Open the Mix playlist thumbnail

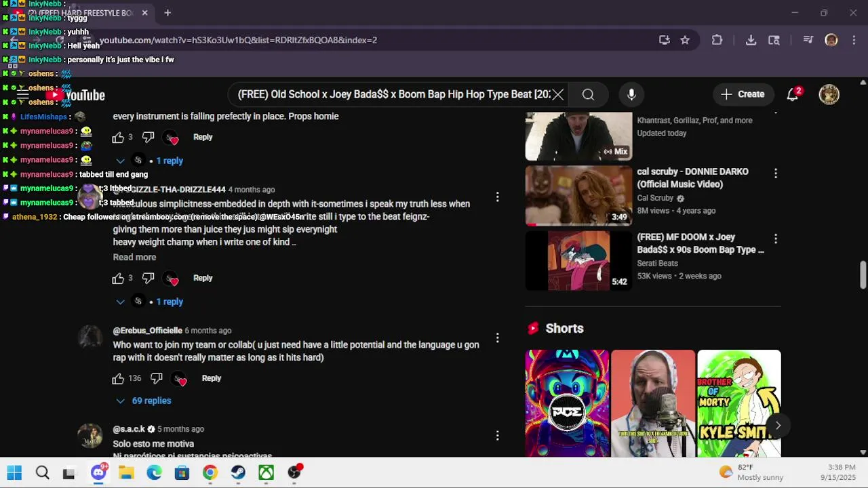tap(578, 136)
